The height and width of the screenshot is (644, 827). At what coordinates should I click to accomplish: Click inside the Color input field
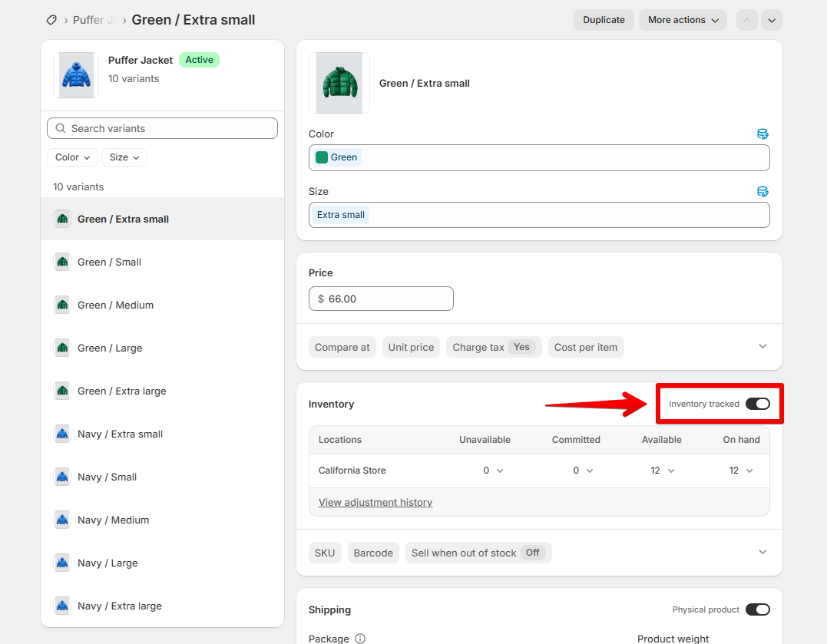point(539,157)
